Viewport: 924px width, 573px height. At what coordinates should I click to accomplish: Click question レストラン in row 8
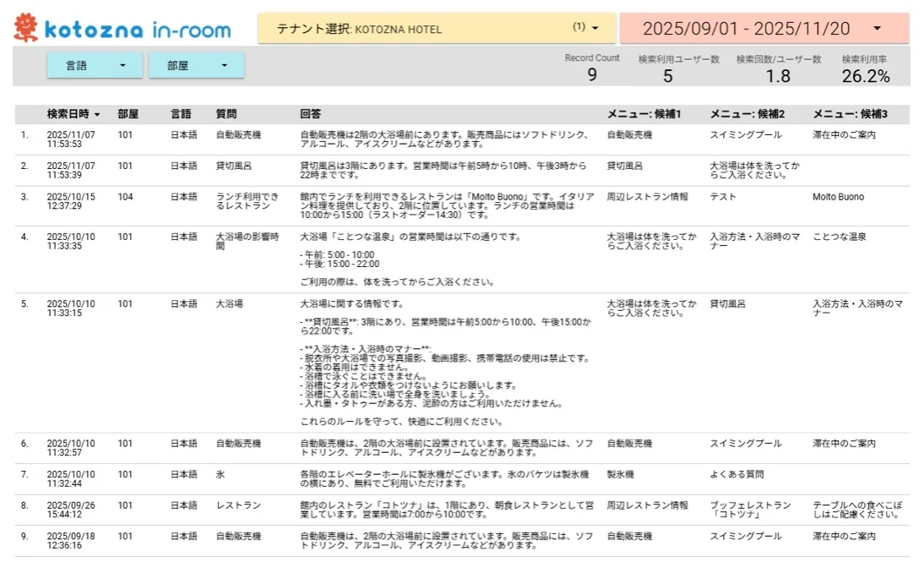[238, 505]
